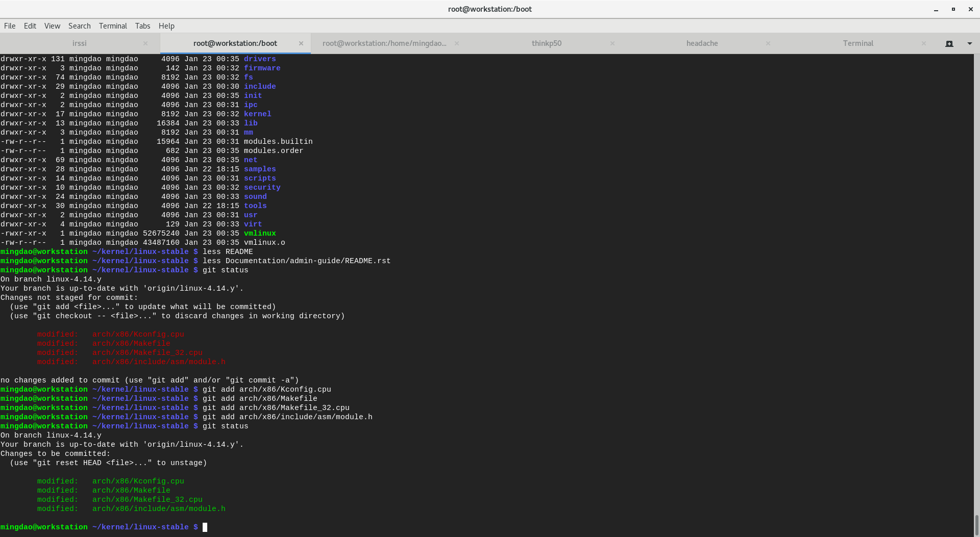Click the 'modules.builtin' file name

(278, 142)
